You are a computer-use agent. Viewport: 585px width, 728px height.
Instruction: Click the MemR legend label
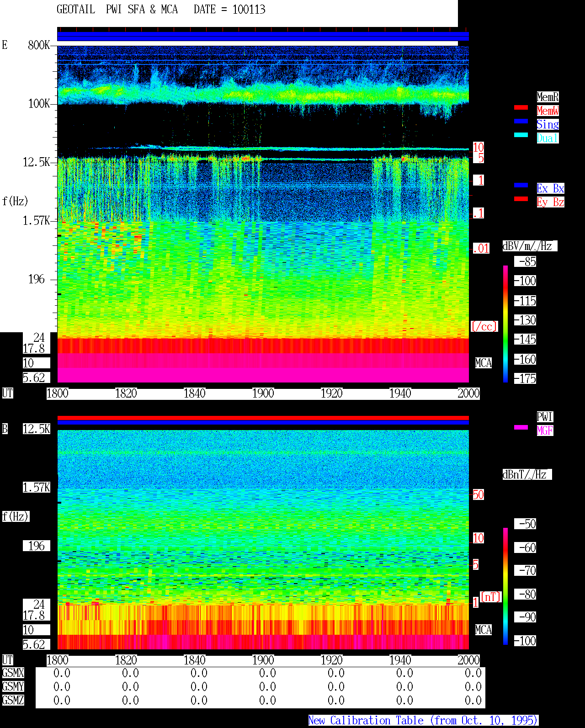click(548, 97)
